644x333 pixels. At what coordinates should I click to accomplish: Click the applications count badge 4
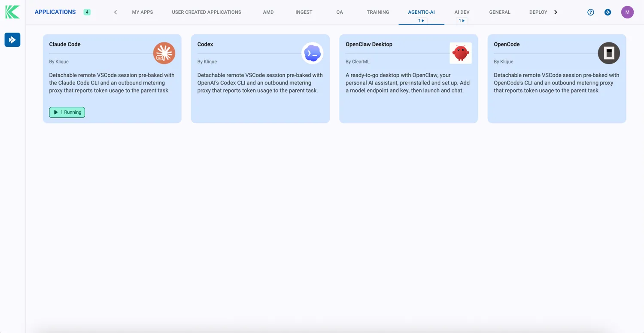click(87, 12)
